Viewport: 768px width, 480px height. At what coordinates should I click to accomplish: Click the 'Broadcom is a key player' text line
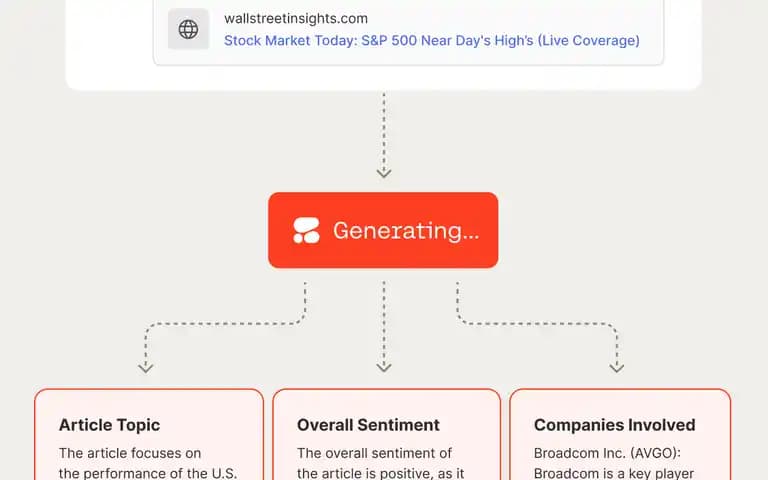coord(613,473)
